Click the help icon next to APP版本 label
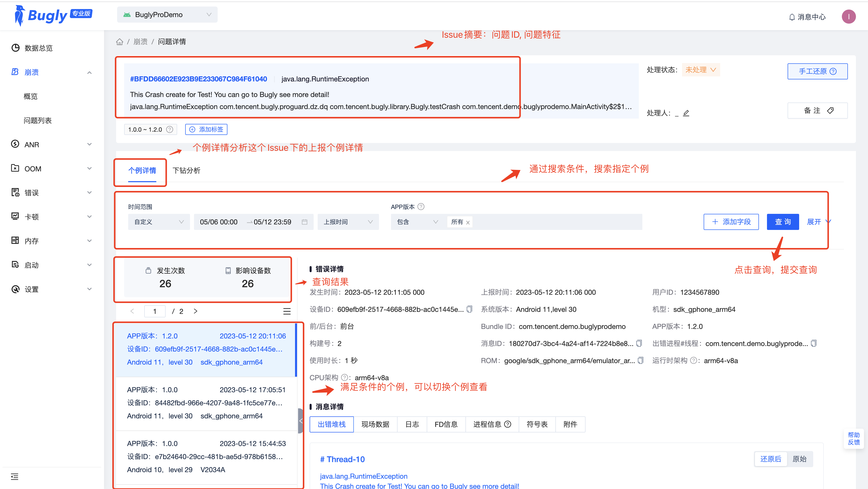The height and width of the screenshot is (489, 868). pyautogui.click(x=421, y=207)
